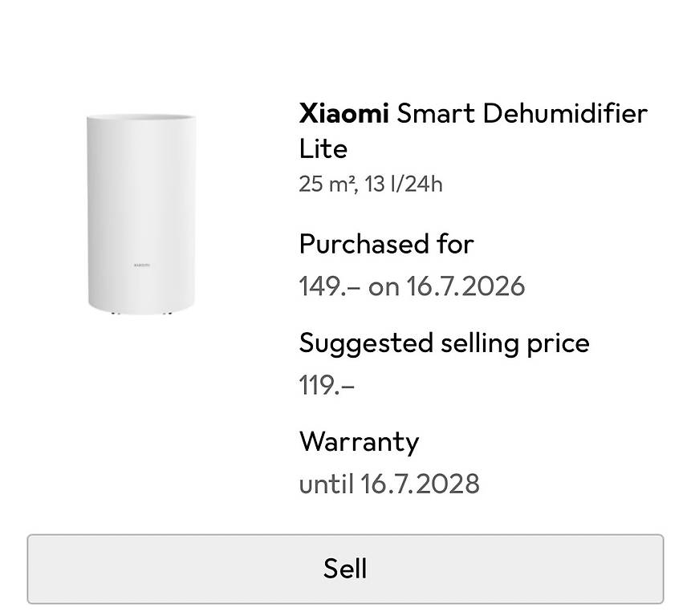Click the dehumidifier's top rim in the image

coord(141,116)
